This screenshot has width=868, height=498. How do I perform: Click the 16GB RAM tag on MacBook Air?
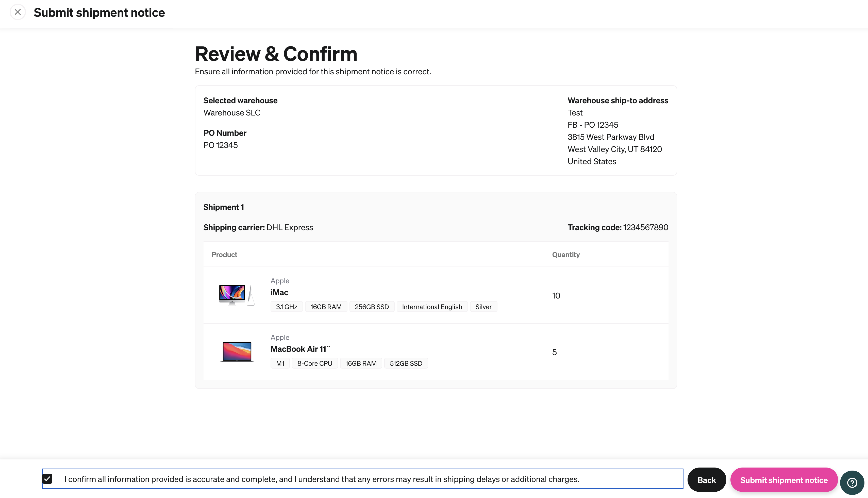coord(361,363)
